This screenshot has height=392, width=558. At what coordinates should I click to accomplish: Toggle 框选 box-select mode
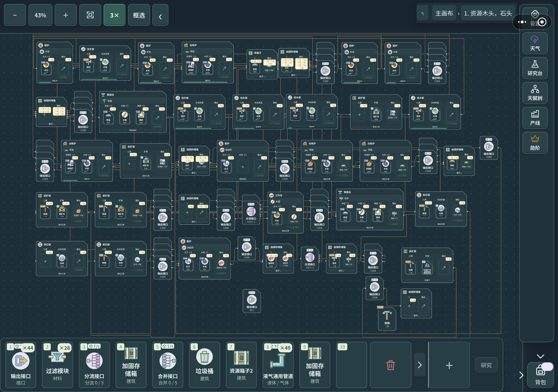[139, 15]
